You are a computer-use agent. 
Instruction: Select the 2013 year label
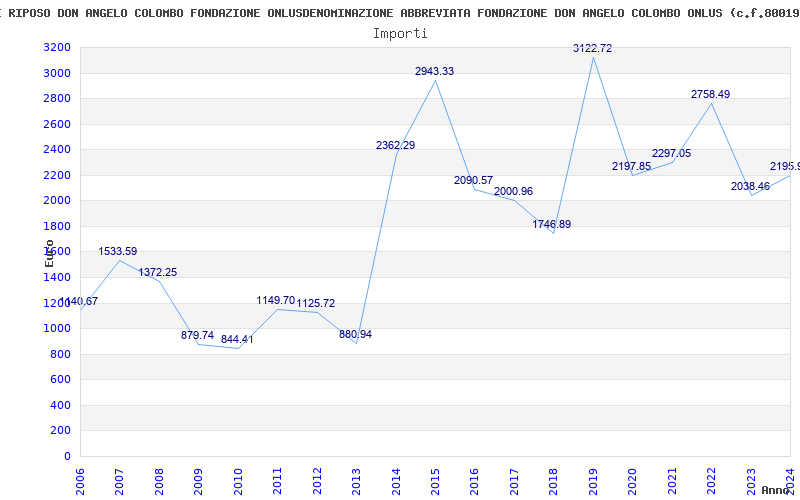[x=356, y=481]
